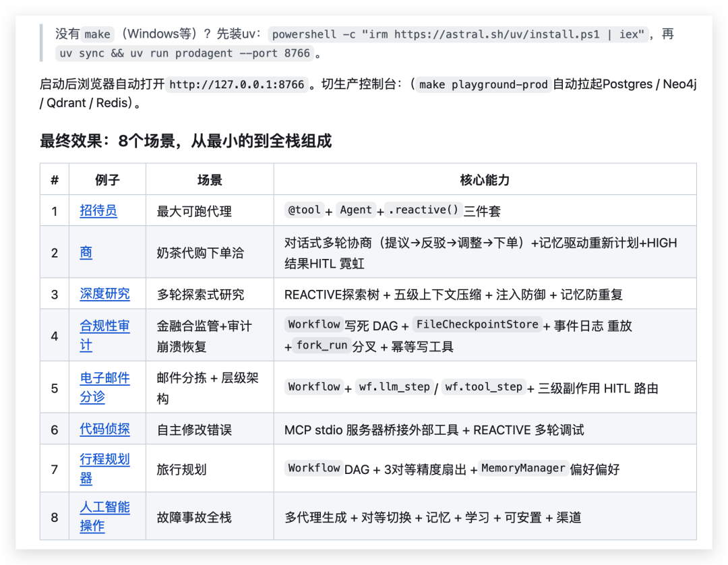728x565 pixels.
Task: Click row number 4 cell
Action: [x=55, y=336]
